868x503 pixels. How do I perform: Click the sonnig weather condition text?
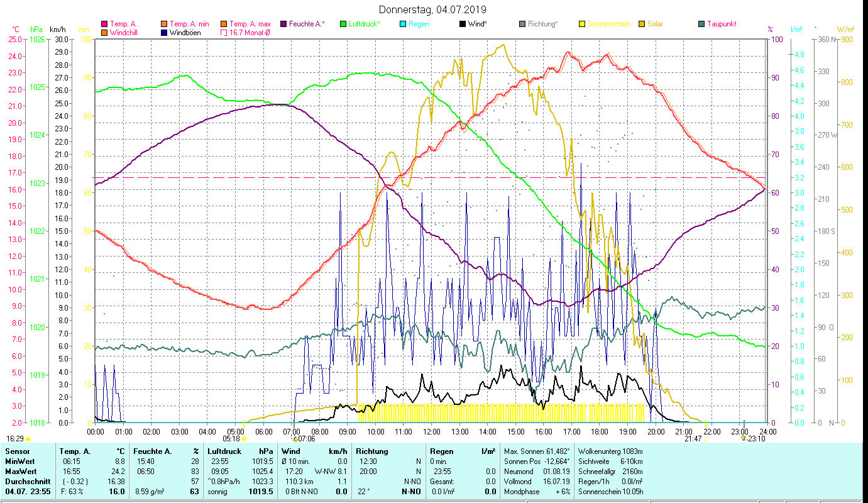[x=217, y=492]
